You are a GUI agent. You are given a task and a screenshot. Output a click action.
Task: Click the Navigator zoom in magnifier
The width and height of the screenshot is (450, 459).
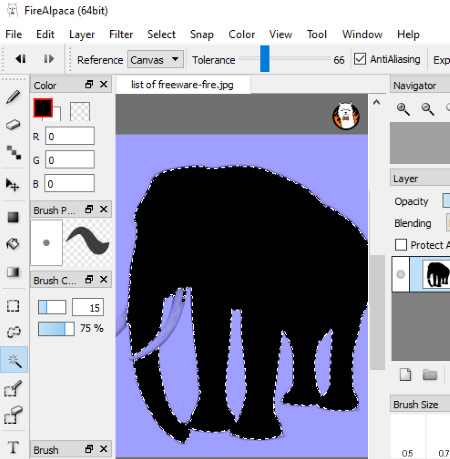[x=403, y=109]
